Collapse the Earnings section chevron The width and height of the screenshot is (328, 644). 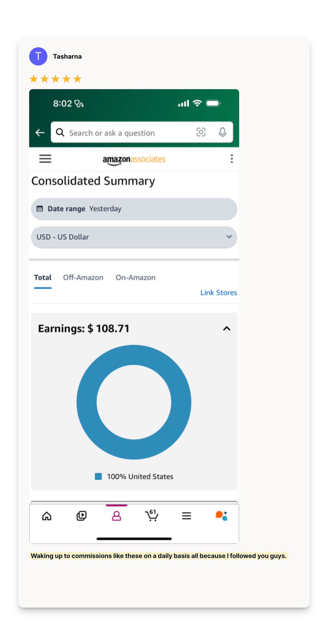[227, 329]
